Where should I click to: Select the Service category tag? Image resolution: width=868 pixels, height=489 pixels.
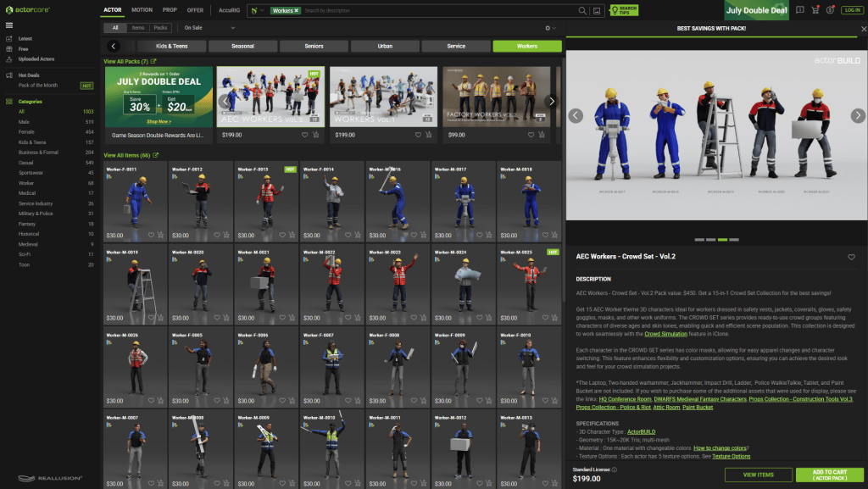(x=456, y=47)
